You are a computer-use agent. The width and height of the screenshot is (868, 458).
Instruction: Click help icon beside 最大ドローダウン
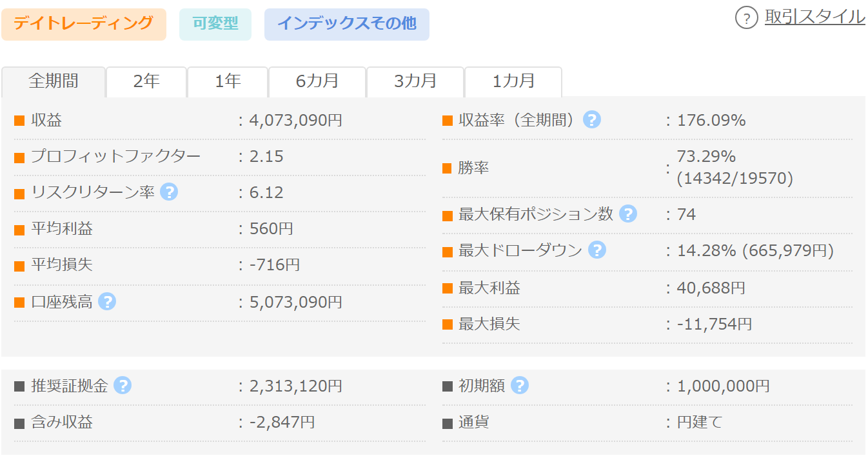(x=597, y=250)
